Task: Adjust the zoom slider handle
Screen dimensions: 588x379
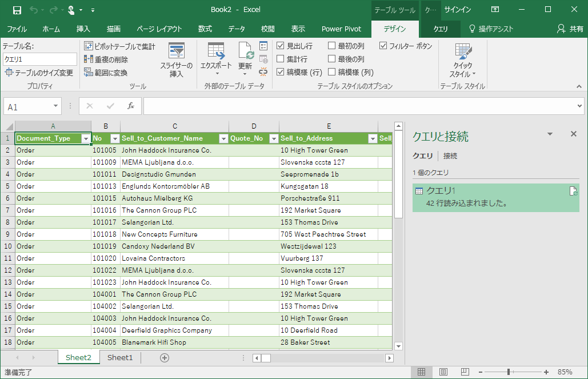Action: [x=509, y=372]
